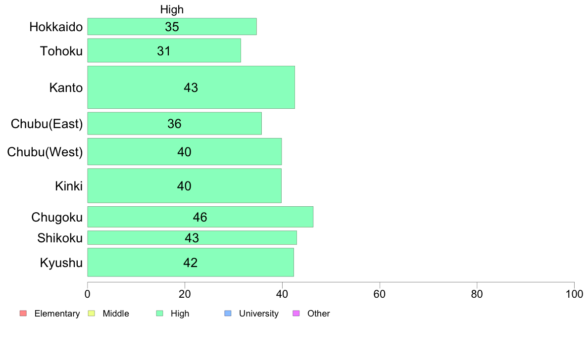Click the Kyushu bar labeled 42
This screenshot has width=588, height=364.
click(191, 263)
